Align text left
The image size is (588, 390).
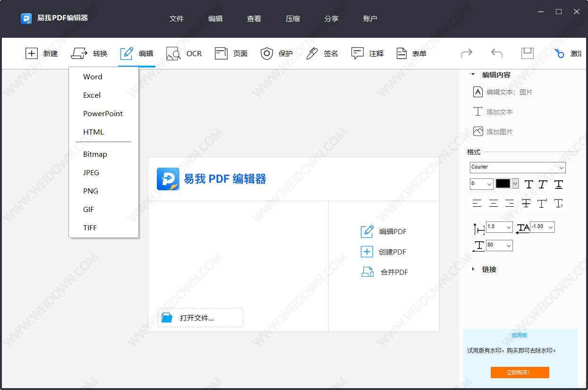(x=477, y=203)
